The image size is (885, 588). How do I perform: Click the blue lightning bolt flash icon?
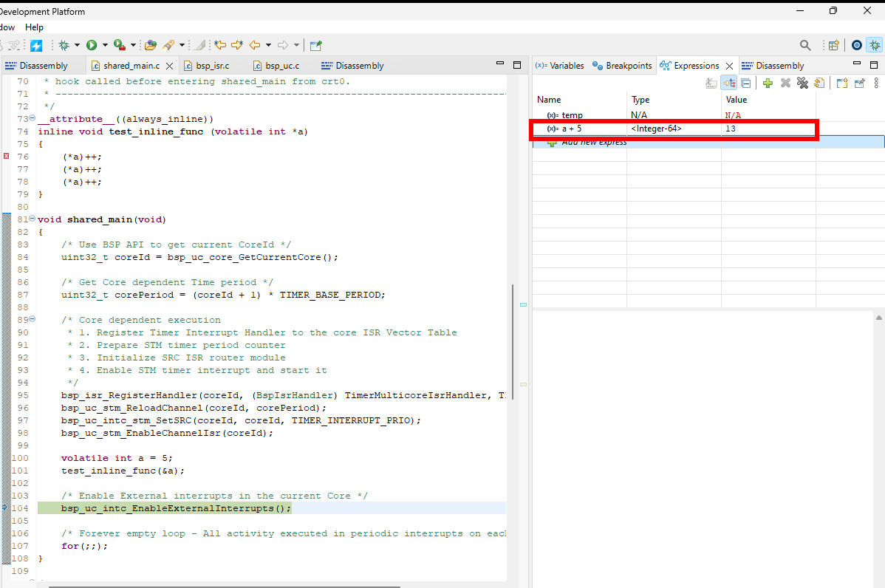tap(35, 45)
